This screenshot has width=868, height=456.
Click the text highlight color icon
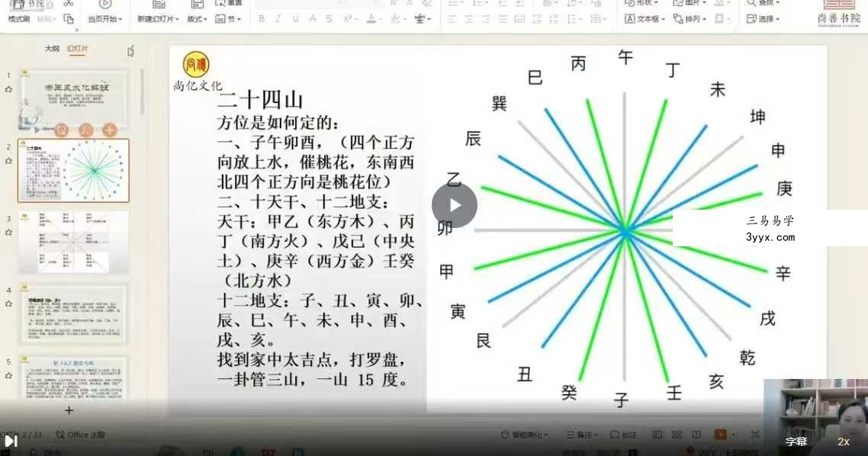tap(397, 19)
